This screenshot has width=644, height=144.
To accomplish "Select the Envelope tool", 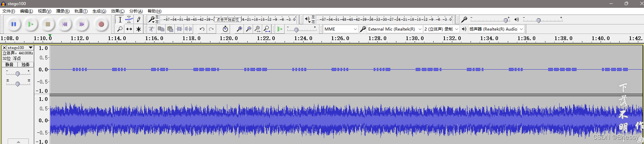I will [129, 20].
